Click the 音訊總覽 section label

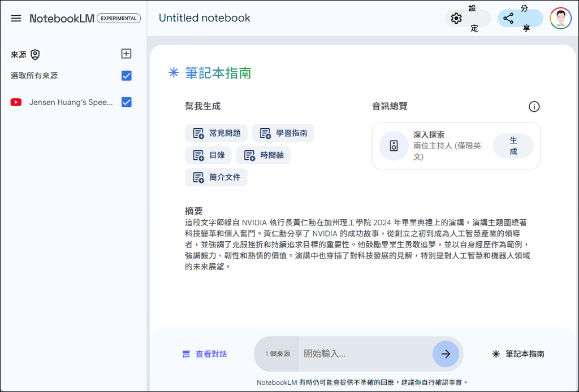[390, 106]
